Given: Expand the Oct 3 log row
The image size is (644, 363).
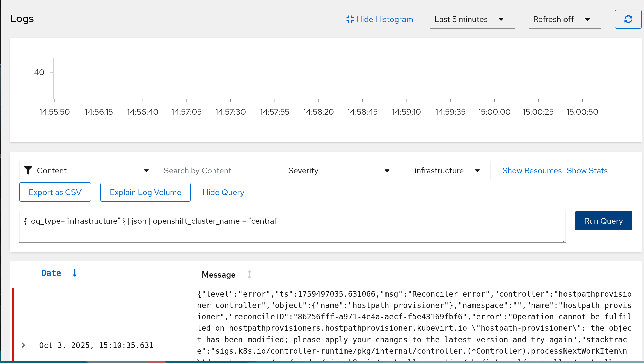Looking at the screenshot, I should pyautogui.click(x=23, y=345).
